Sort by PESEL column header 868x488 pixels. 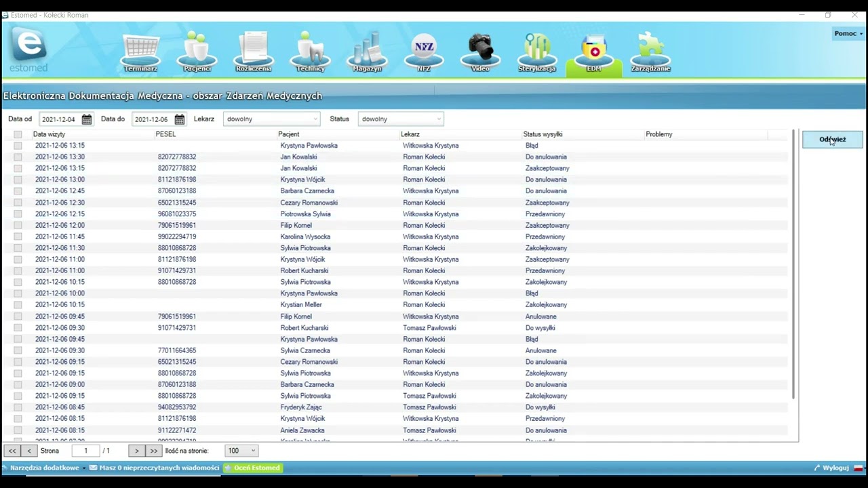tap(165, 134)
